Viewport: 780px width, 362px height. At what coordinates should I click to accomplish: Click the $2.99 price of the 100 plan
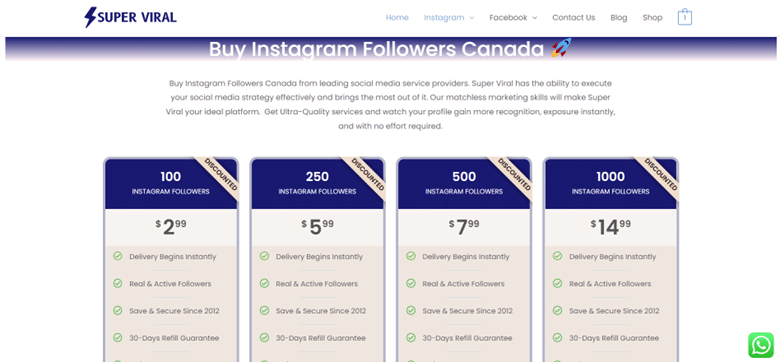pos(171,227)
